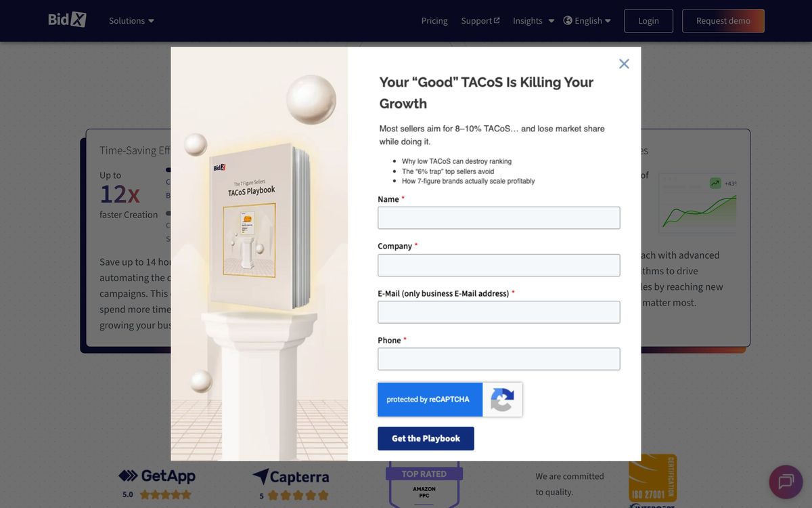Focus the business E-Mail input field

[499, 312]
